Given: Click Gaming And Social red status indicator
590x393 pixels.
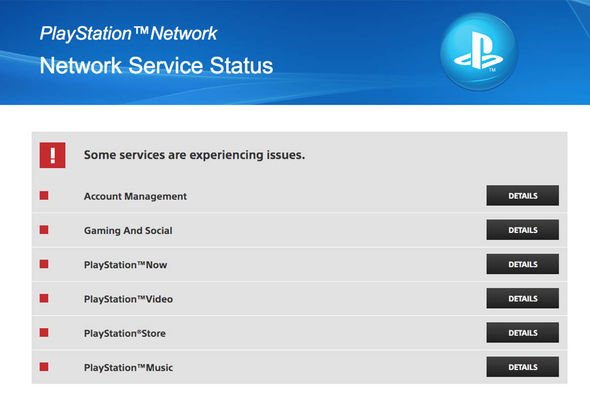Looking at the screenshot, I should pos(44,230).
